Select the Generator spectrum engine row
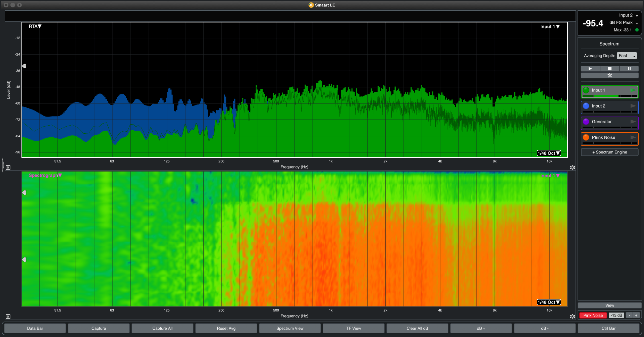This screenshot has height=337, width=644. click(610, 123)
